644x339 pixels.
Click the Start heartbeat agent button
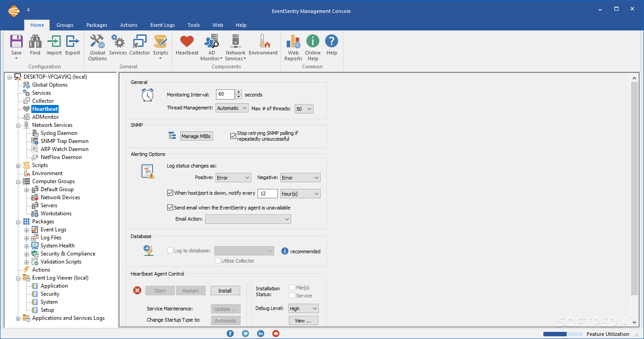coord(160,291)
